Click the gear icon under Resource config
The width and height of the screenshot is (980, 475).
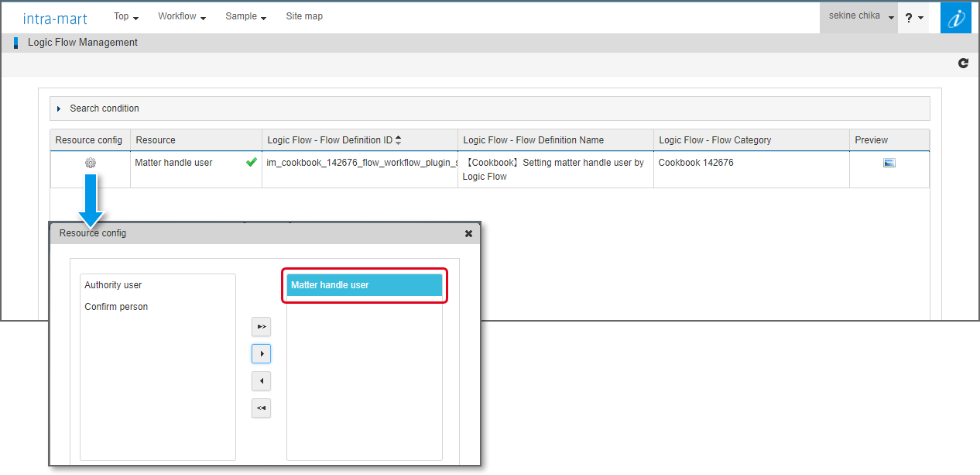click(x=91, y=163)
